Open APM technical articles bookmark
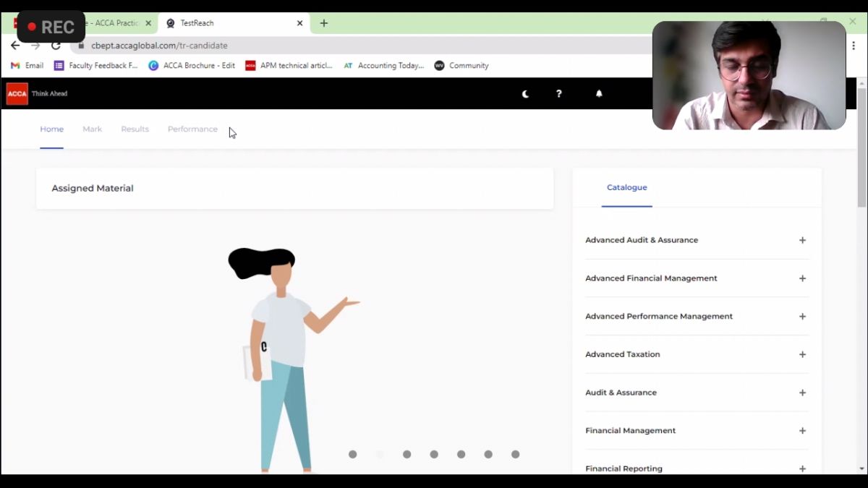868x488 pixels. pos(289,66)
